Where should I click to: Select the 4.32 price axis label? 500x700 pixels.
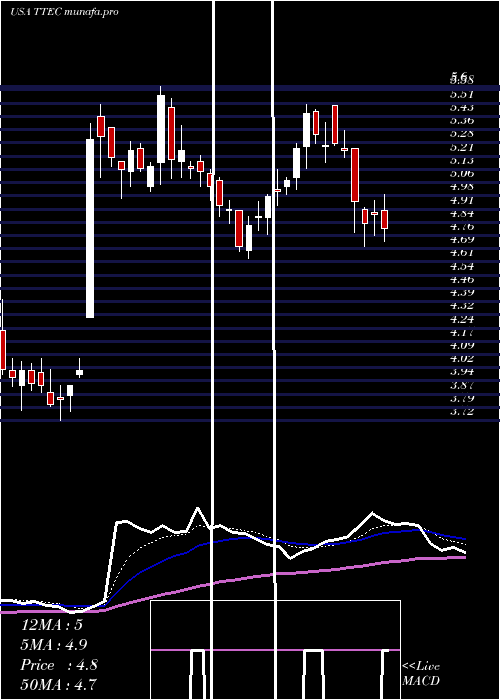click(x=461, y=305)
